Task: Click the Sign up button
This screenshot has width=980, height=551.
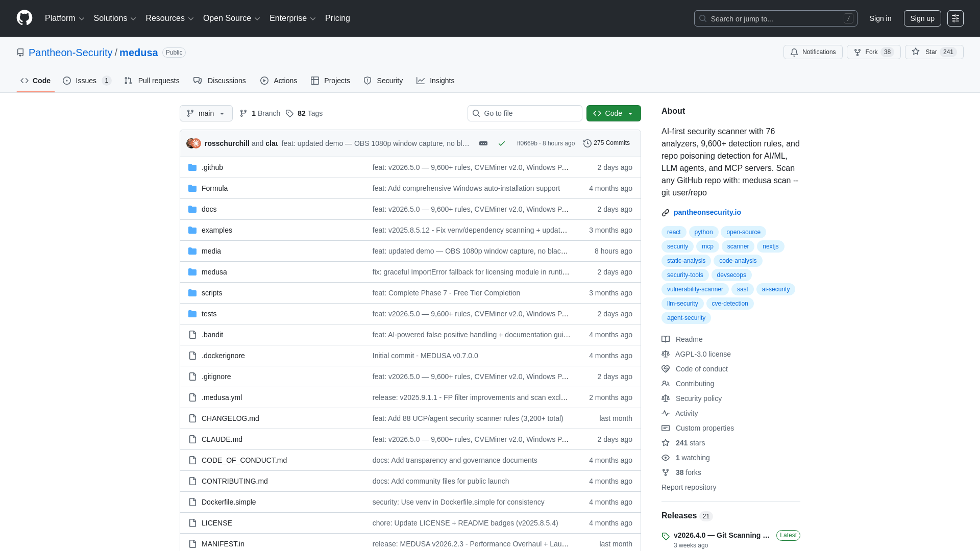Action: (x=922, y=18)
